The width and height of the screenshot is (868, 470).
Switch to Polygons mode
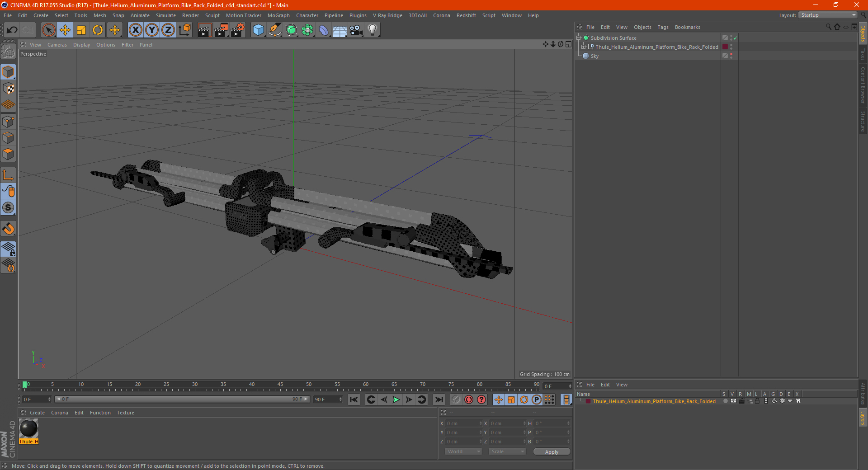tap(8, 154)
